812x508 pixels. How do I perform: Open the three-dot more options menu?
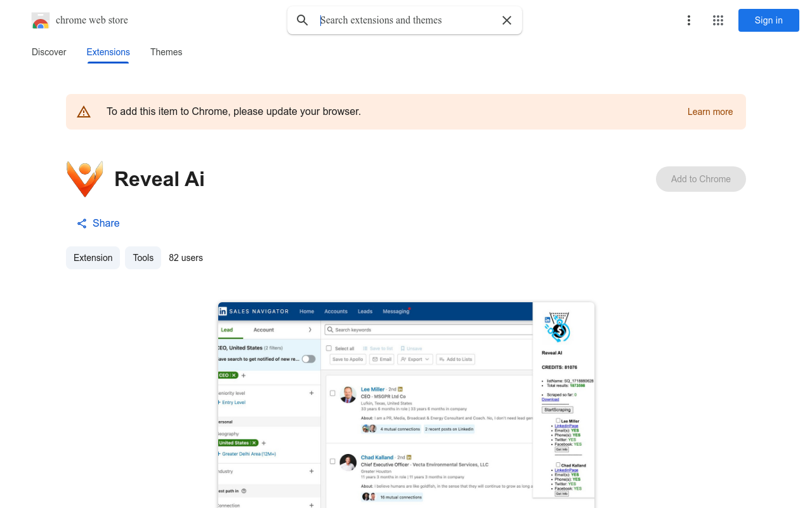pos(689,20)
